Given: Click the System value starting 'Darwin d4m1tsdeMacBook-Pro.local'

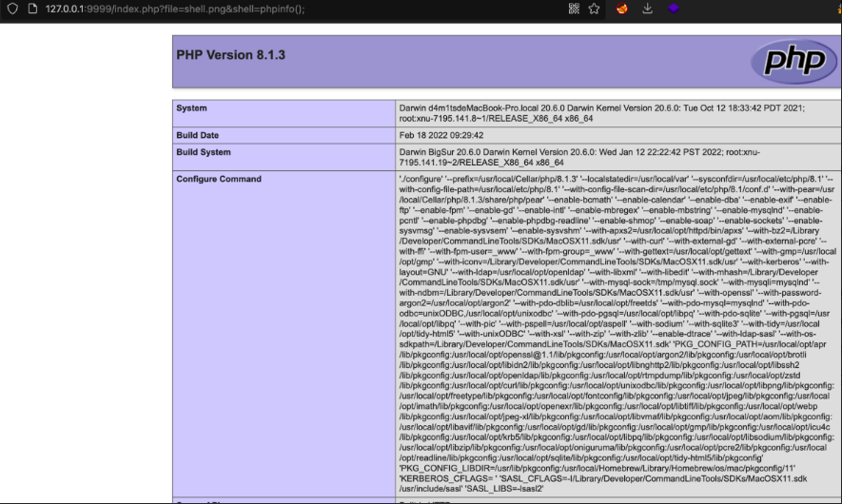Looking at the screenshot, I should [602, 113].
